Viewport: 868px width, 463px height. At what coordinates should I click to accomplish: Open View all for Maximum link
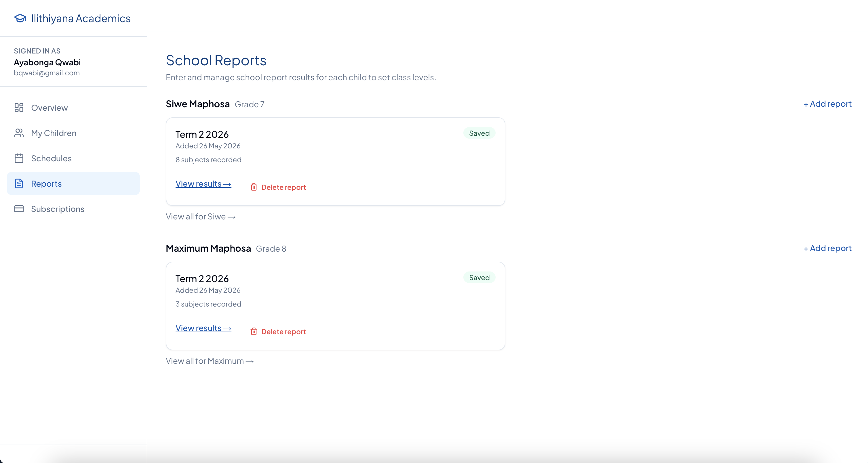coord(210,361)
